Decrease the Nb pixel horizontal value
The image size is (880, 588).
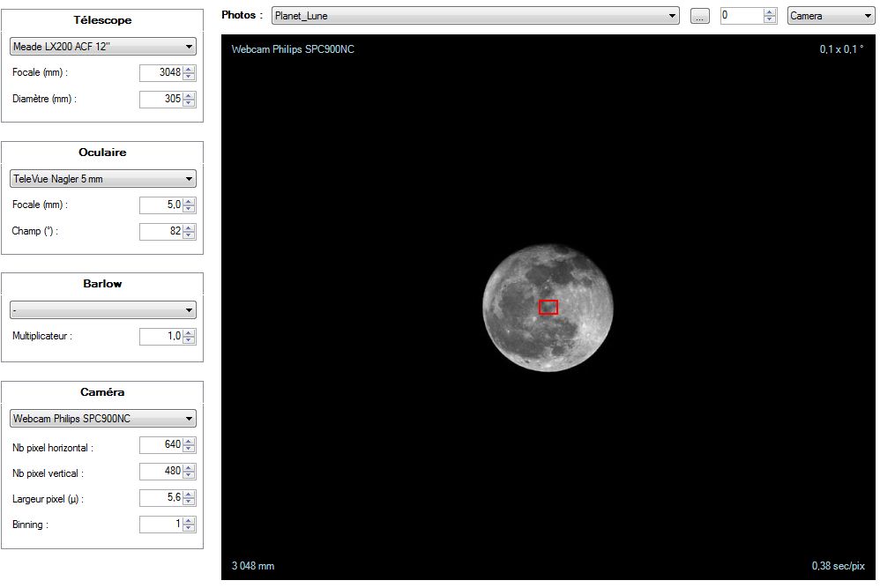click(189, 449)
